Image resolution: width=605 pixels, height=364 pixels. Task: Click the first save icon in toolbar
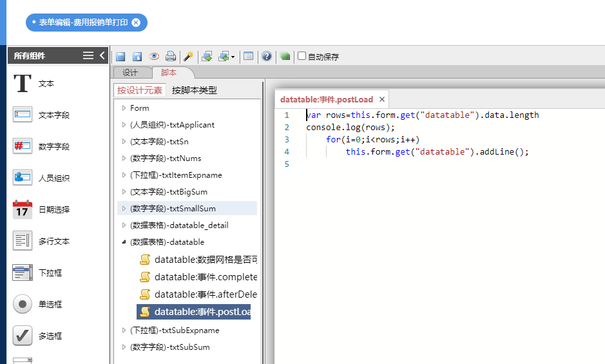point(120,57)
